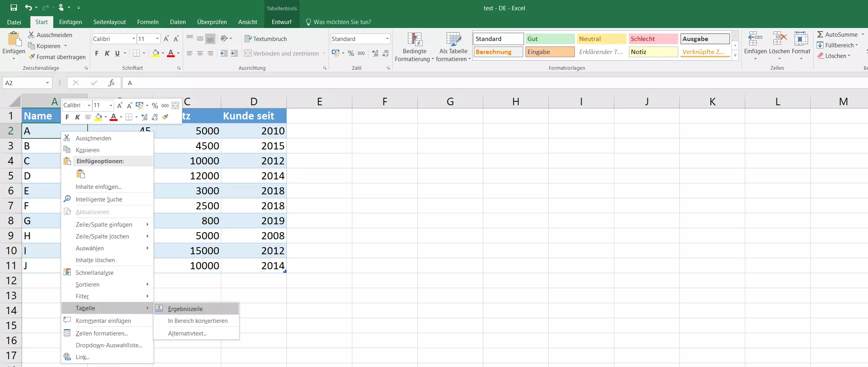Toggle bold in mini toolbar
Screen dimensions: 868x367
(x=67, y=117)
